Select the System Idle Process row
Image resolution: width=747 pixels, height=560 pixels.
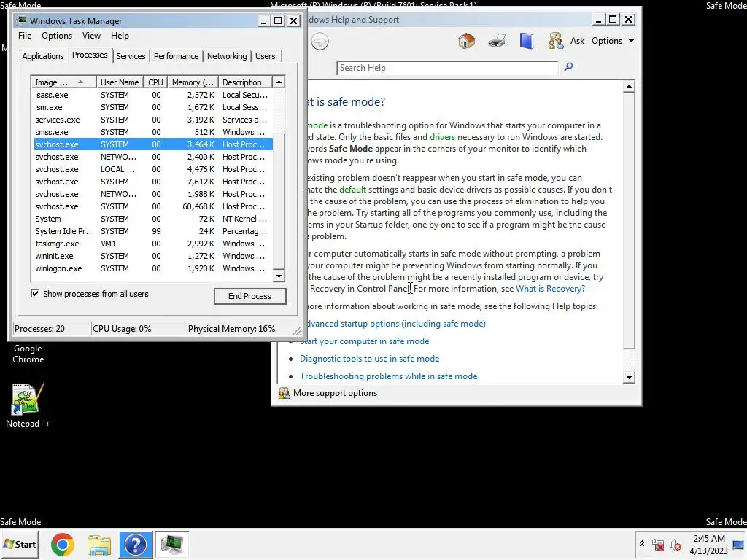(152, 231)
